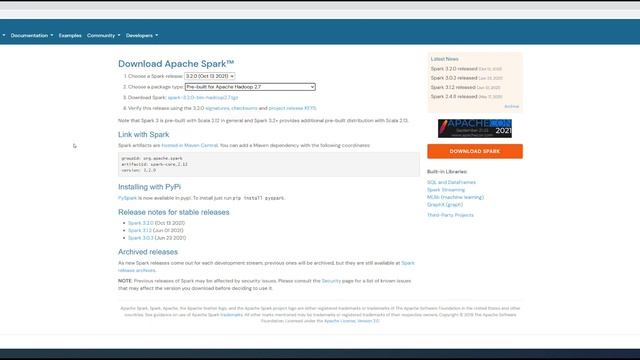This screenshot has width=640, height=360.
Task: Click the Download Apache Spark heading
Action: pyautogui.click(x=176, y=64)
